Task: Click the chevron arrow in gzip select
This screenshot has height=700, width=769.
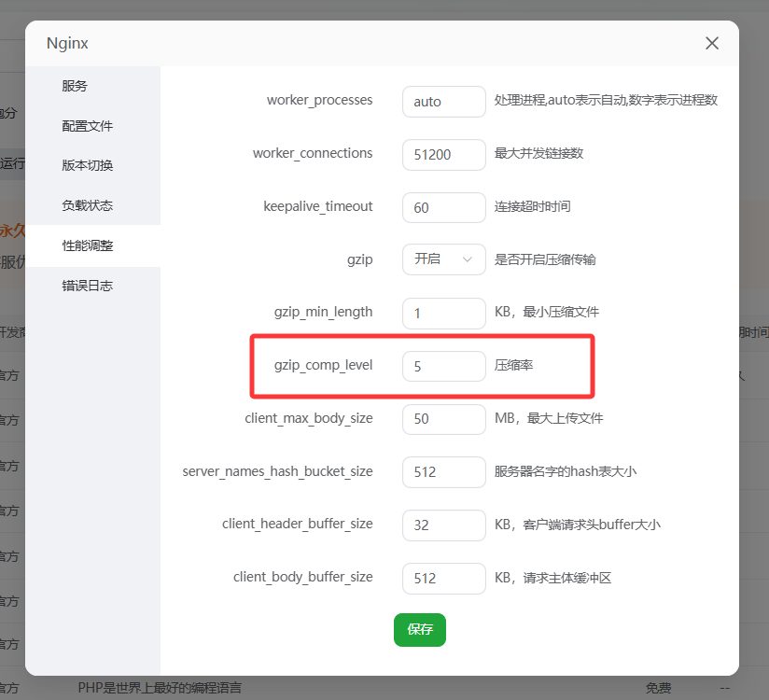Action: click(x=468, y=259)
